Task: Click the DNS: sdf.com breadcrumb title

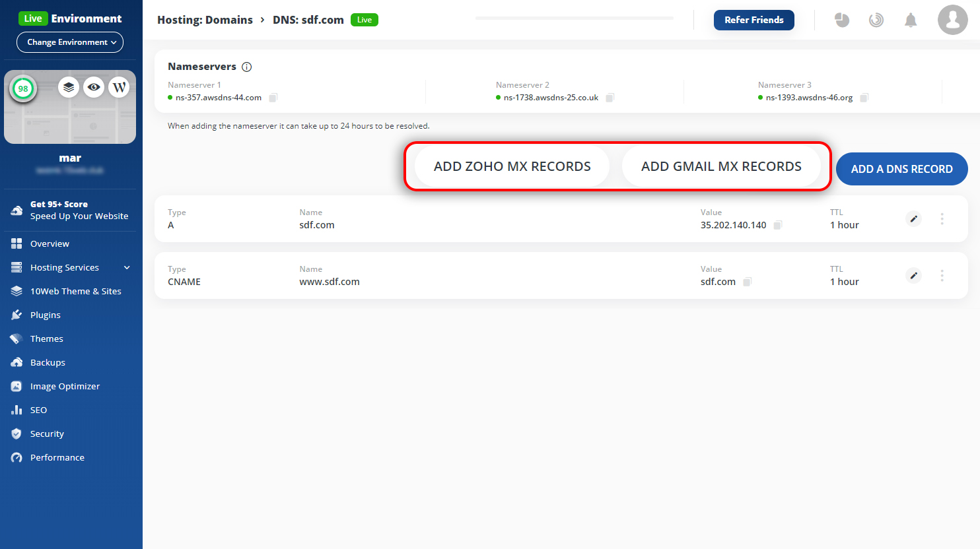Action: click(x=308, y=20)
